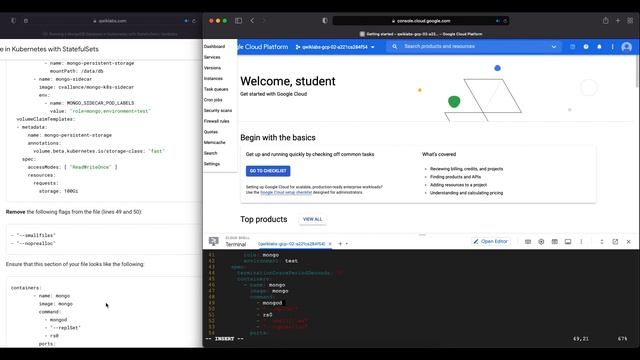Select Instances in the flyout menu
Viewport: 640px width, 360px height.
213,78
